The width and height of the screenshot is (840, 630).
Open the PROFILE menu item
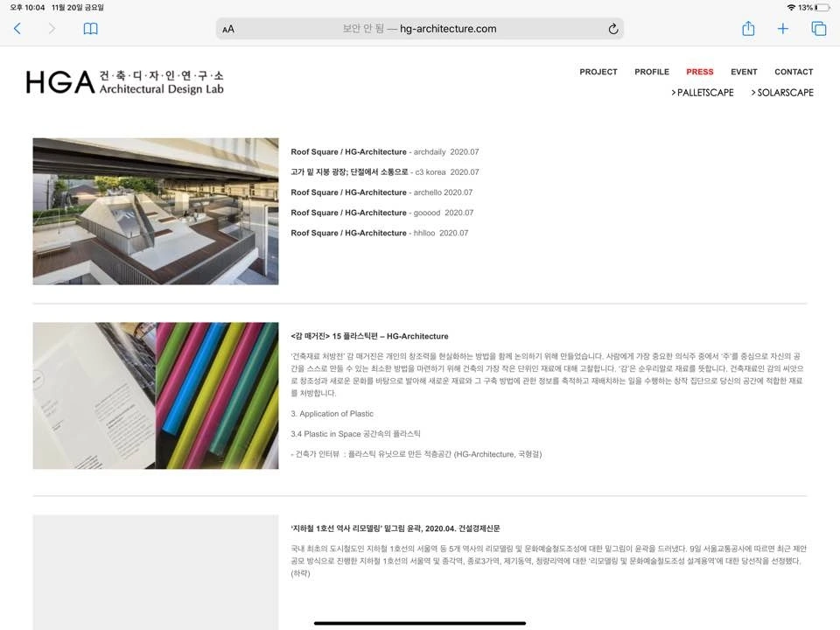[x=652, y=72]
